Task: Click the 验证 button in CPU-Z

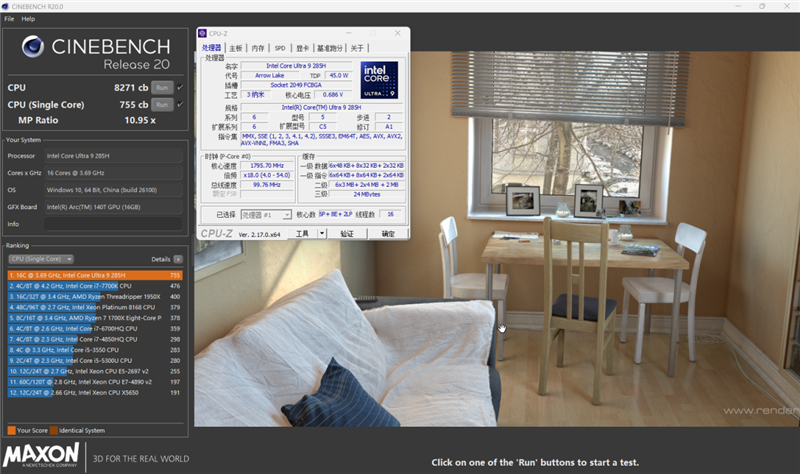Action: 347,234
